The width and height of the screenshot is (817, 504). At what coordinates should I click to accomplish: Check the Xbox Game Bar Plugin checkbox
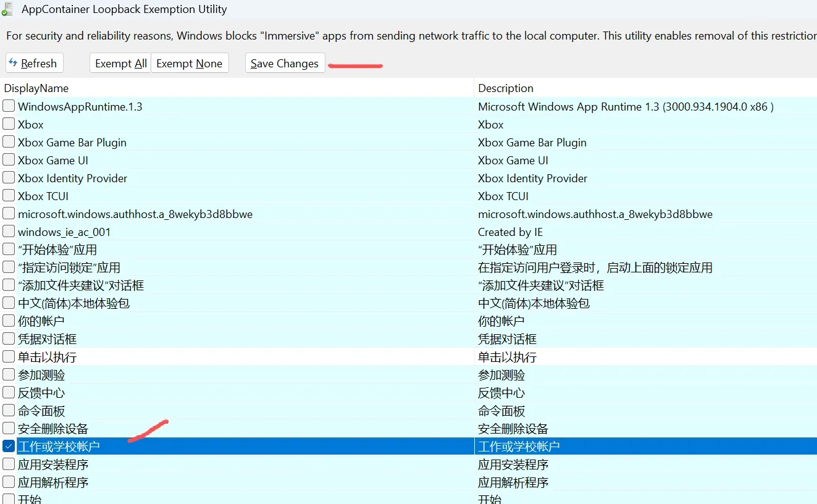coord(9,142)
